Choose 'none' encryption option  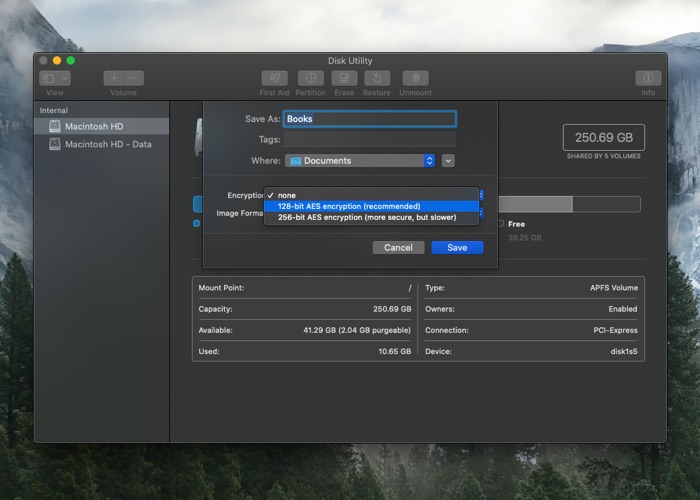click(371, 195)
